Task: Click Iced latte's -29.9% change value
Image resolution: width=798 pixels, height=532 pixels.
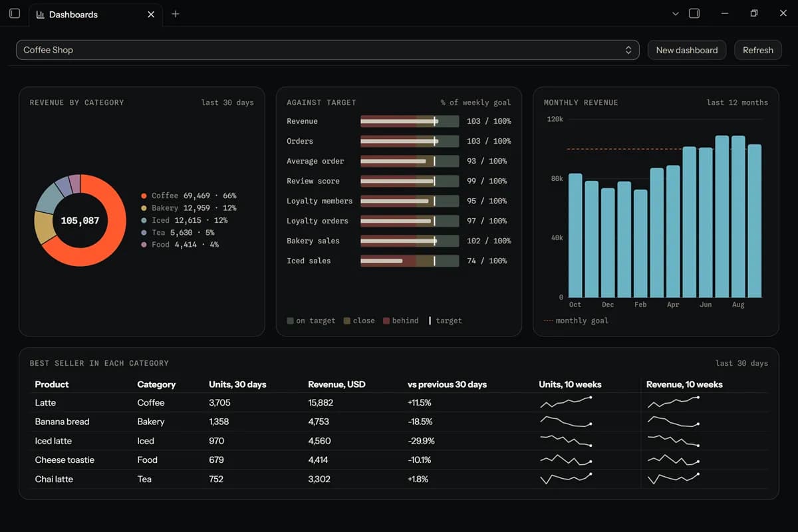Action: click(421, 441)
